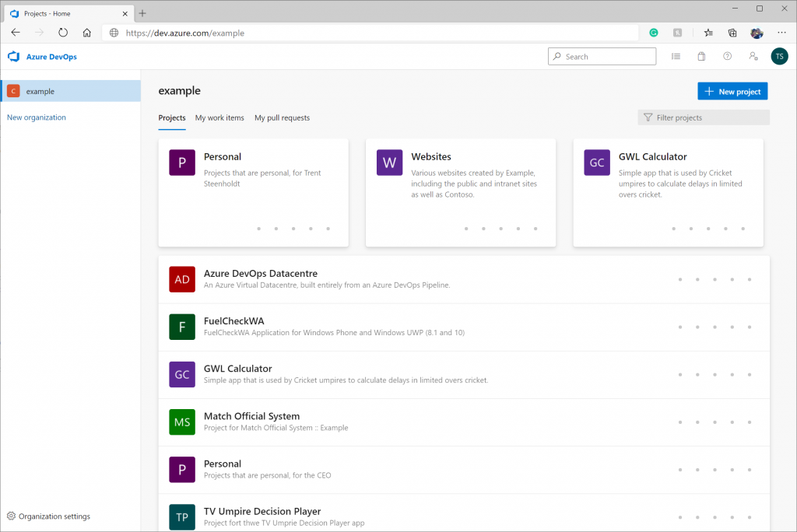Click the browser forward arrow
797x532 pixels.
pos(39,33)
